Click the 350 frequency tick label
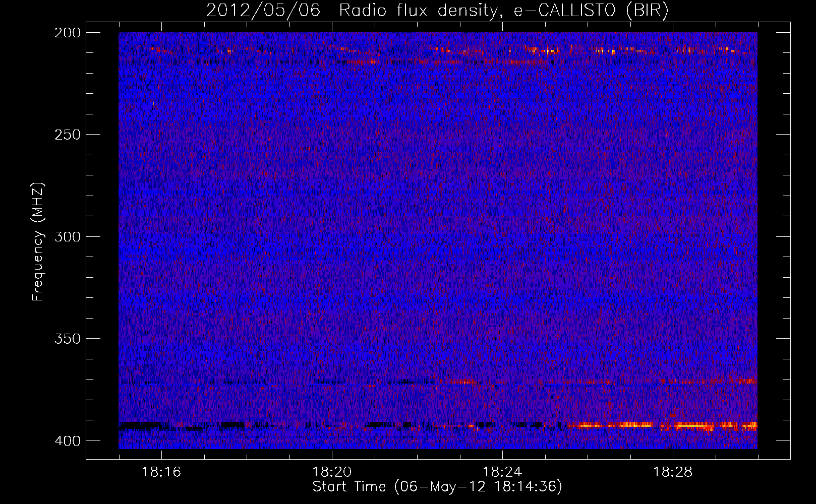Screen dimensions: 816x504 pos(68,339)
